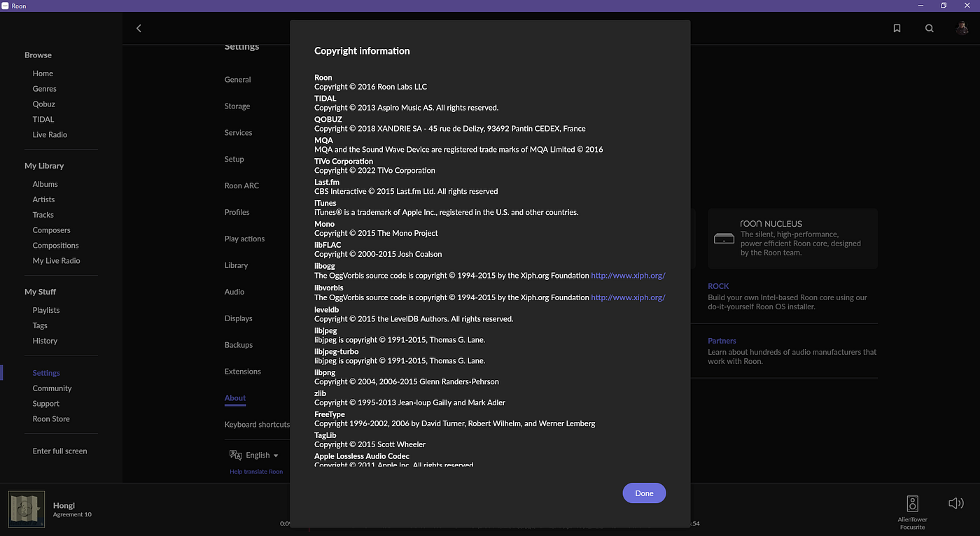Click the Roon app icon in title bar
Image resolution: width=980 pixels, height=536 pixels.
coord(6,6)
